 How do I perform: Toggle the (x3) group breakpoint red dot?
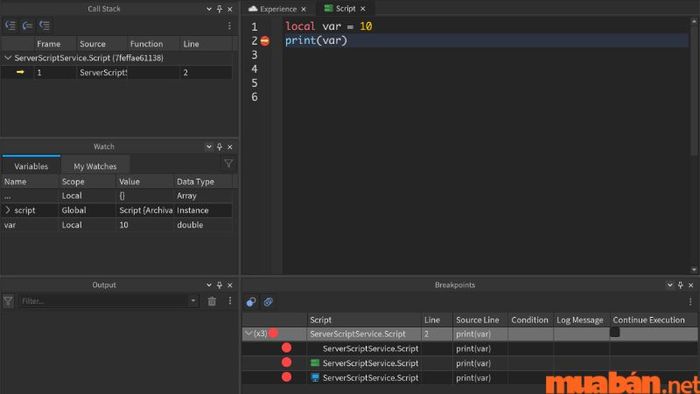point(274,333)
